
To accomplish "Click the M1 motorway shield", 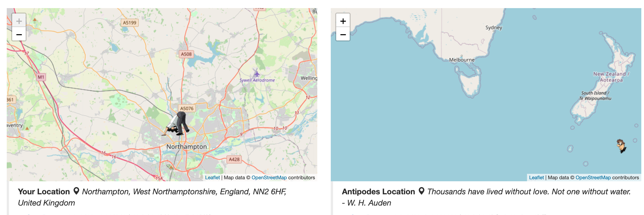I will [41, 77].
